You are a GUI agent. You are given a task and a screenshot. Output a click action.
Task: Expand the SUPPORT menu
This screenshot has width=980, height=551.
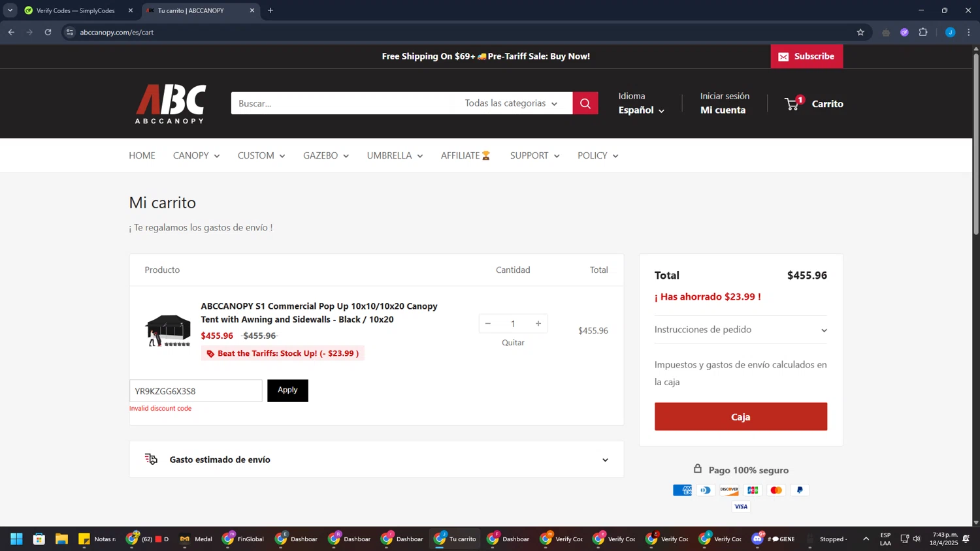click(x=534, y=155)
